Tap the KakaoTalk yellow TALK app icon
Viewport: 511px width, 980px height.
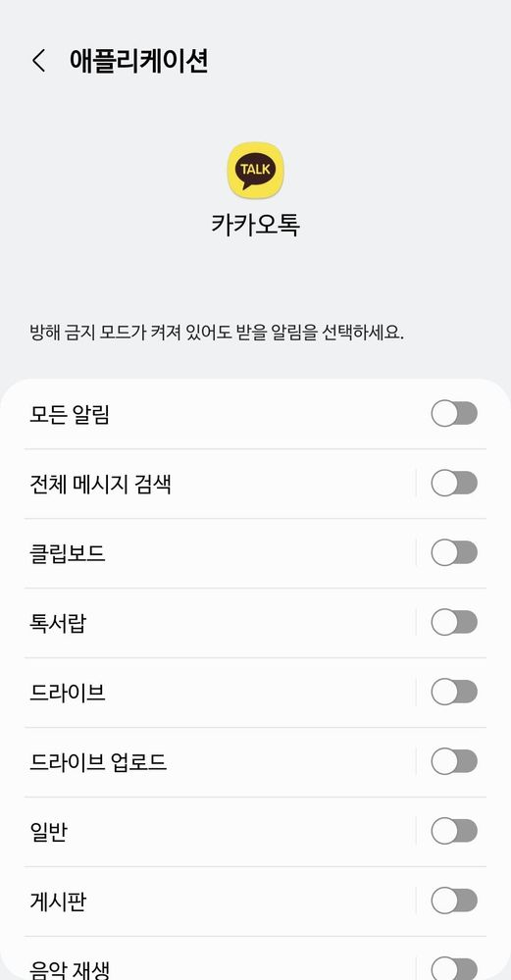pyautogui.click(x=255, y=170)
